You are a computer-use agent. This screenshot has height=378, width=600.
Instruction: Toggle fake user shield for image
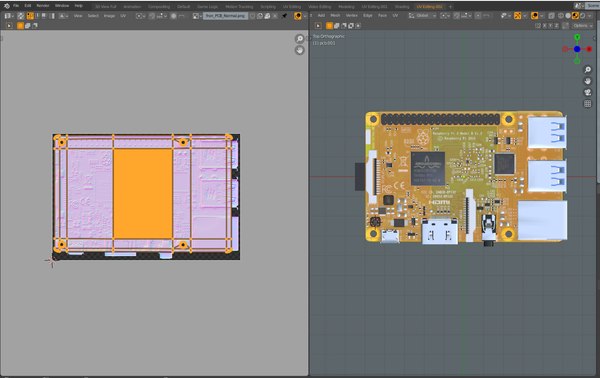coord(252,16)
